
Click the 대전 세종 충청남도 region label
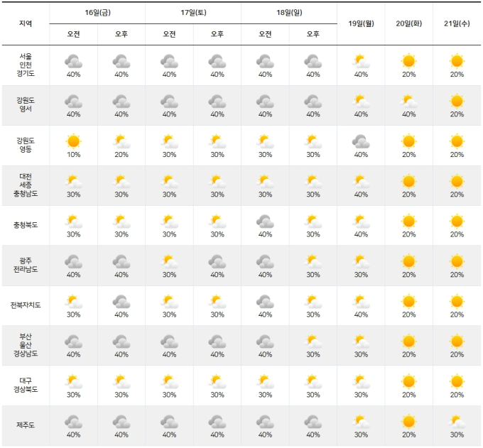pos(26,185)
